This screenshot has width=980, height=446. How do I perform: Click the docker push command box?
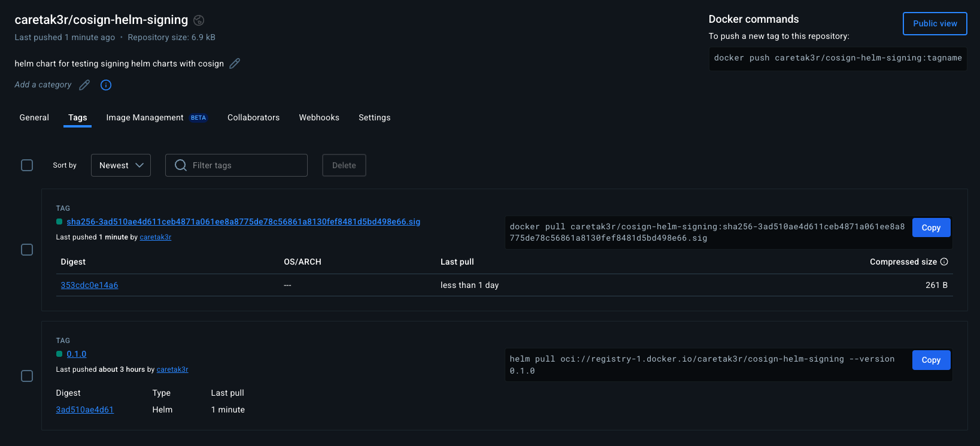(x=838, y=59)
